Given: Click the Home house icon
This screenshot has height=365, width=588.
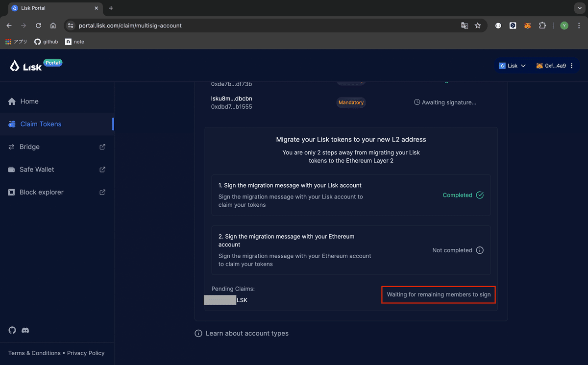Looking at the screenshot, I should click(12, 101).
